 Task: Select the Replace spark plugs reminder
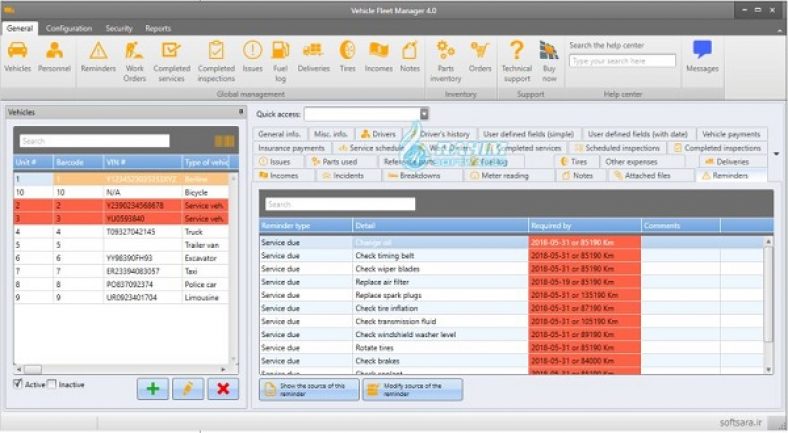point(512,295)
